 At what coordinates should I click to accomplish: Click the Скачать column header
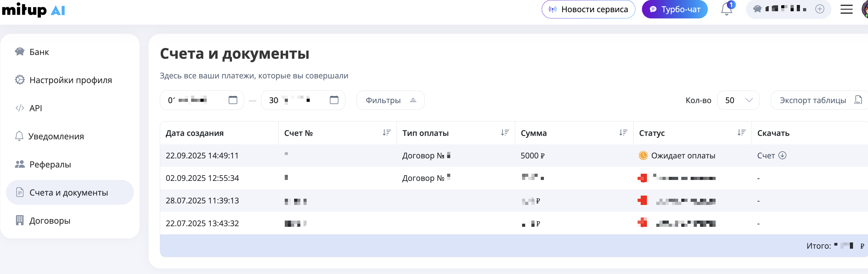[773, 133]
